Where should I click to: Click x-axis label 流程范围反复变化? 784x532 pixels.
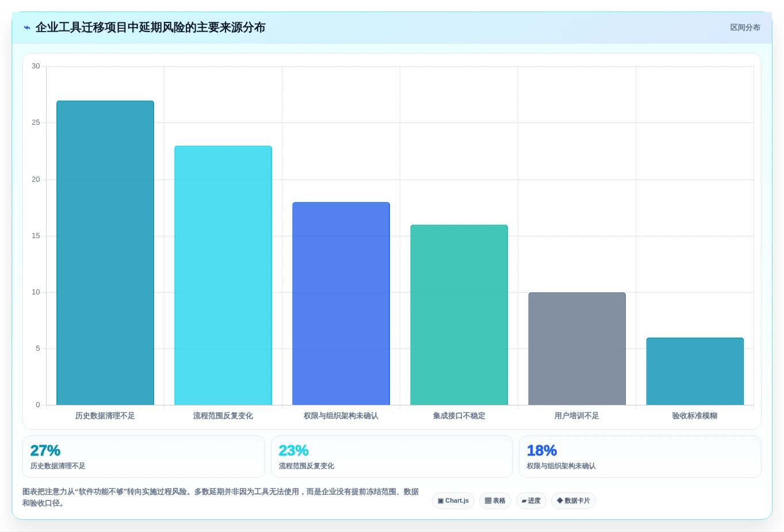click(x=223, y=416)
